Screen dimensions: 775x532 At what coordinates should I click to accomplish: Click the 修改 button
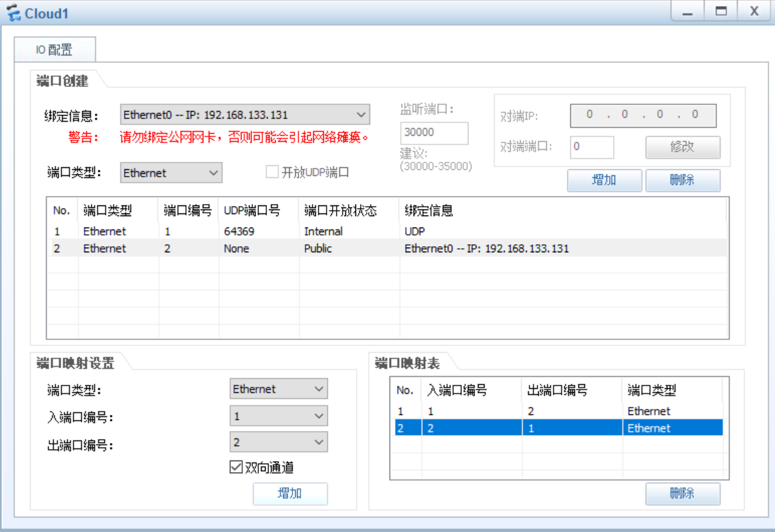tap(682, 147)
